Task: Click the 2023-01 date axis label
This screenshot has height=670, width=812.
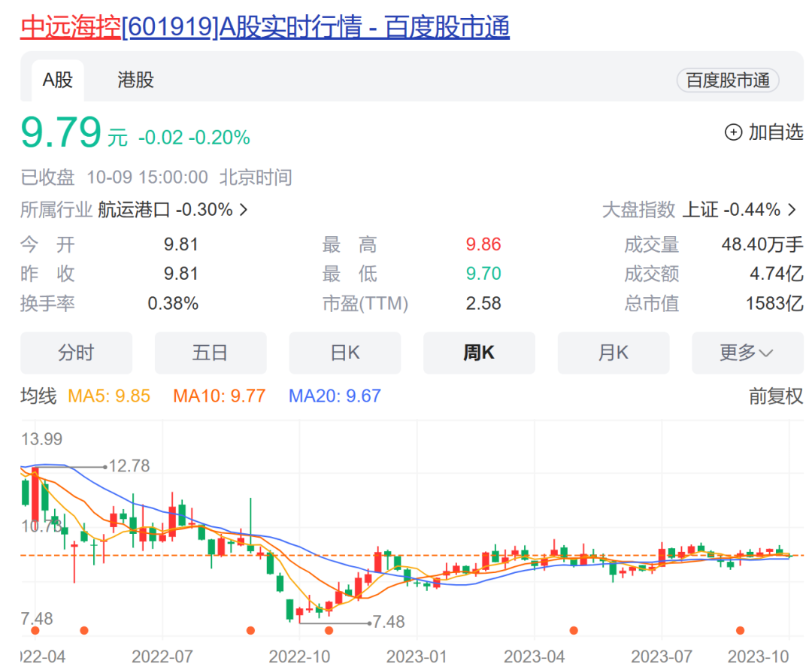Action: click(x=417, y=656)
